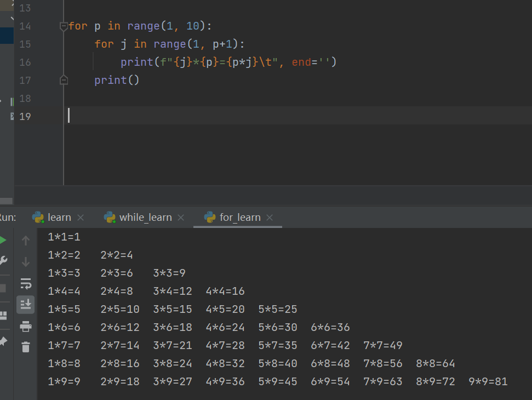
Task: Click output 5*5=25
Action: click(278, 309)
